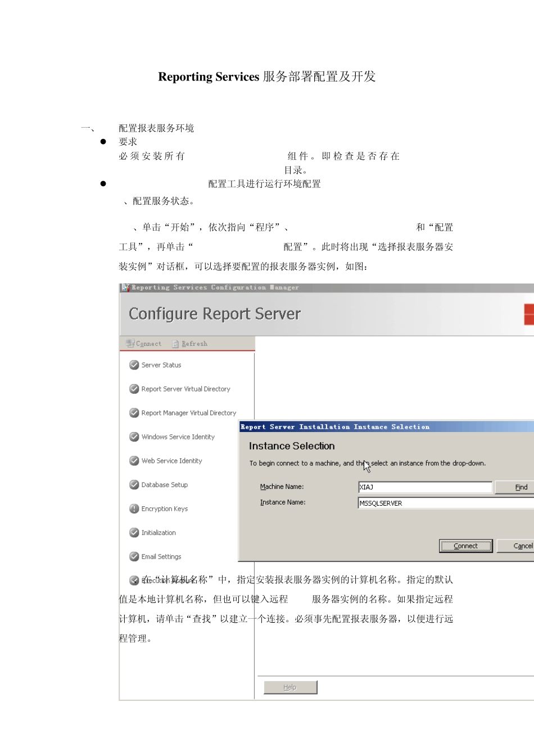534x756 pixels.
Task: Click the Initialization status icon
Action: (x=134, y=533)
